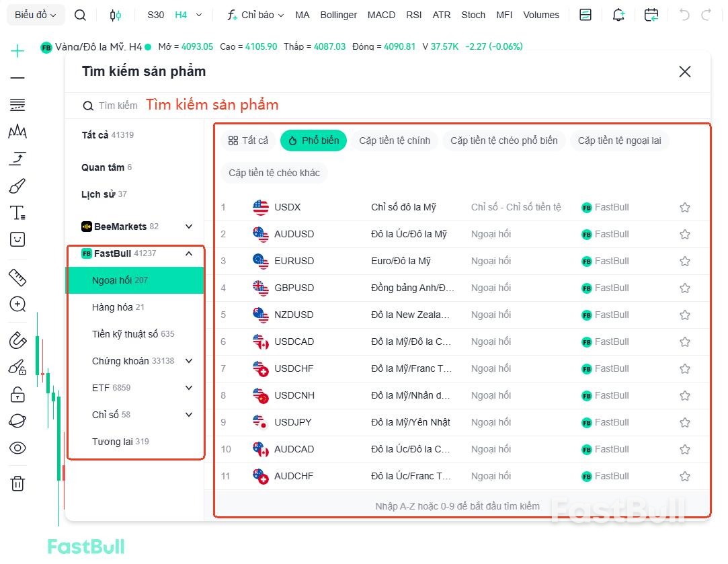Expand the Chỉ số subcategory

coord(188,415)
